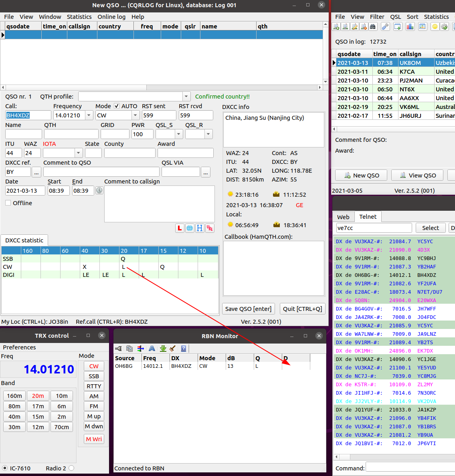Click the New QSO button in log window
The image size is (455, 476).
click(362, 175)
